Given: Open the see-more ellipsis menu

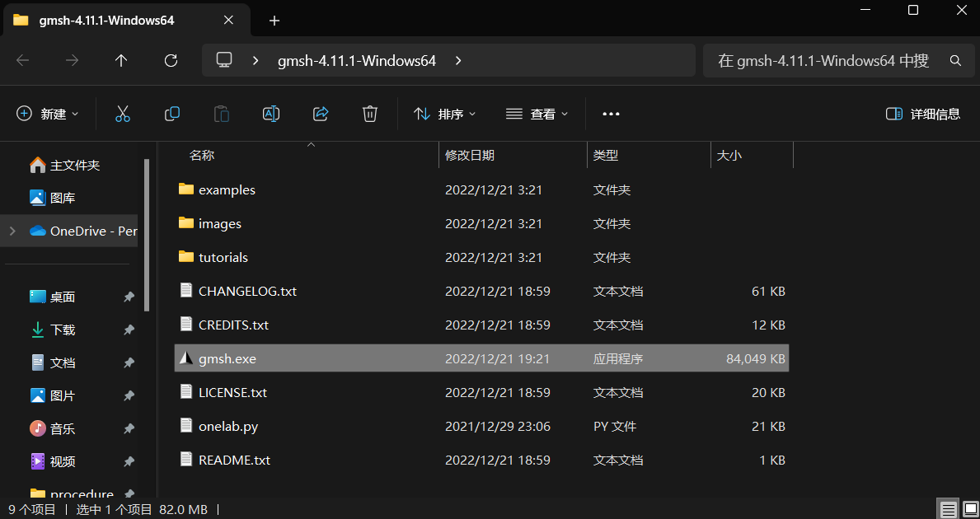Looking at the screenshot, I should pyautogui.click(x=610, y=114).
